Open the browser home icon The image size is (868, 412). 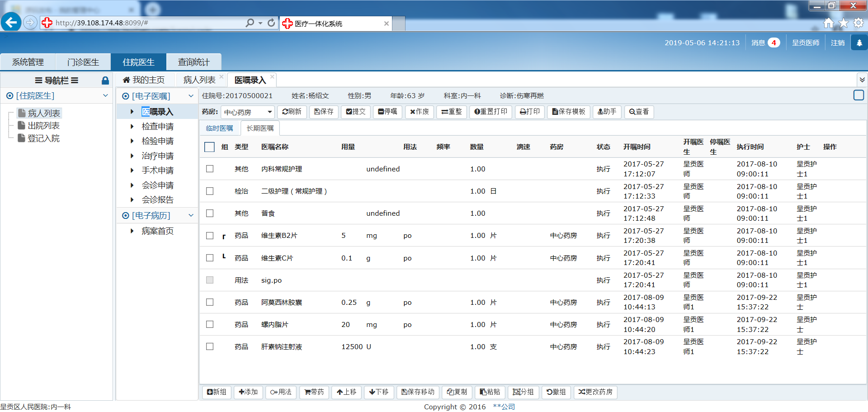(828, 23)
